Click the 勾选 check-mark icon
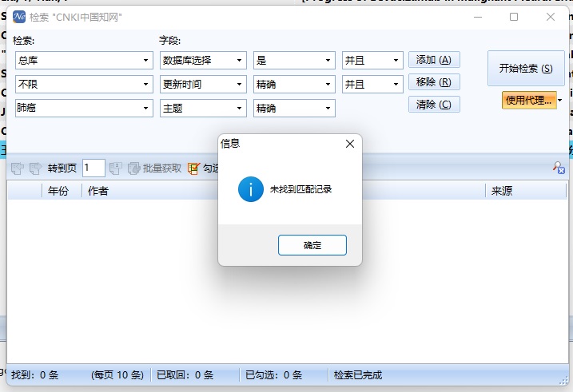 (x=194, y=168)
